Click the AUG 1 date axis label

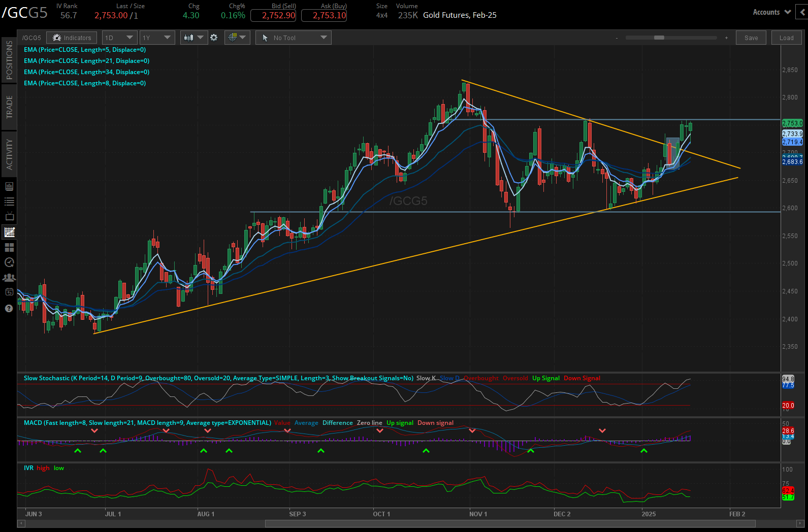coord(206,514)
